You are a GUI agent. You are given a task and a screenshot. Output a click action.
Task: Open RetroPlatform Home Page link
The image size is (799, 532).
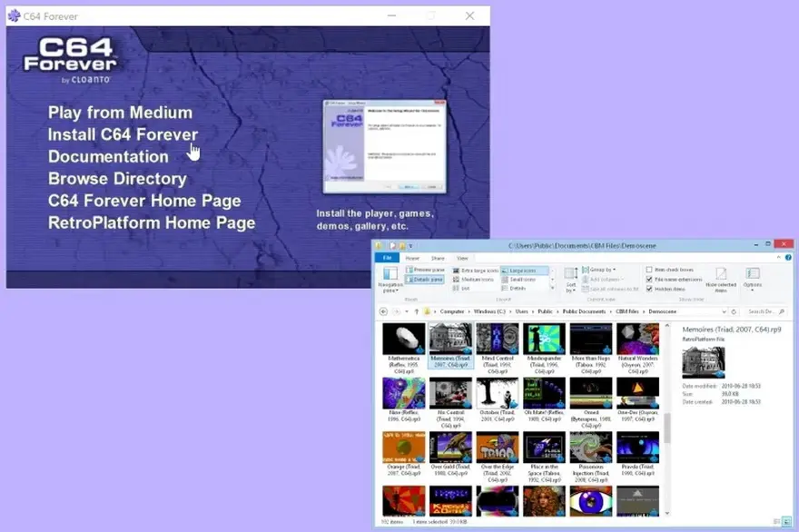coord(152,222)
